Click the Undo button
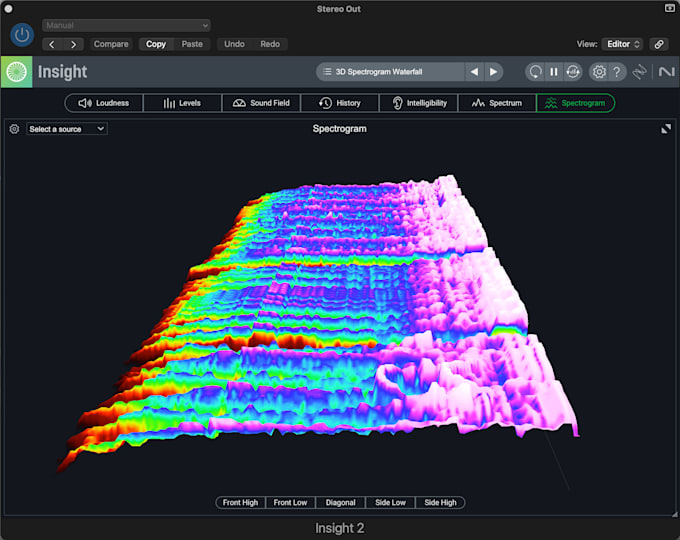Image resolution: width=680 pixels, height=540 pixels. coord(234,44)
